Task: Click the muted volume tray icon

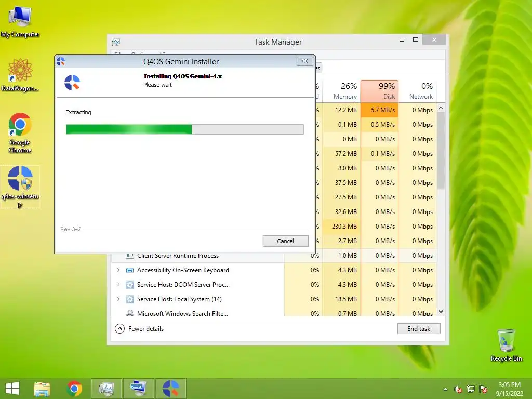Action: point(458,390)
